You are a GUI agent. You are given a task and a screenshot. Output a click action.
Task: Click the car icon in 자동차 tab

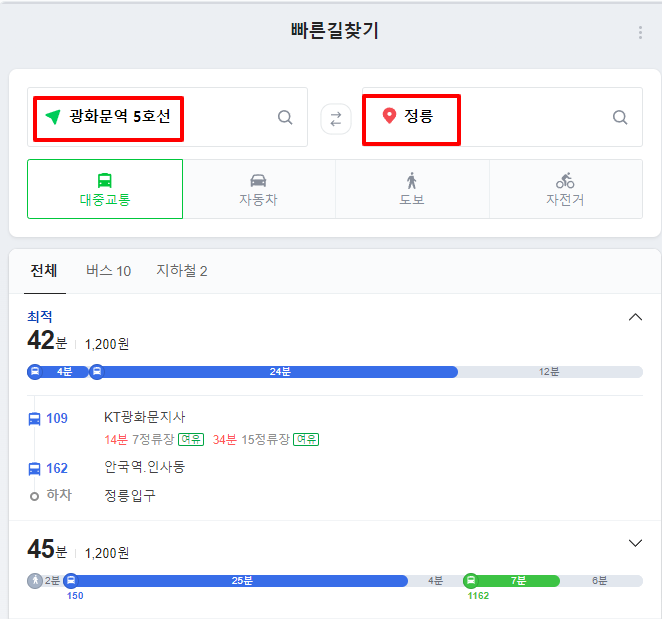[258, 180]
